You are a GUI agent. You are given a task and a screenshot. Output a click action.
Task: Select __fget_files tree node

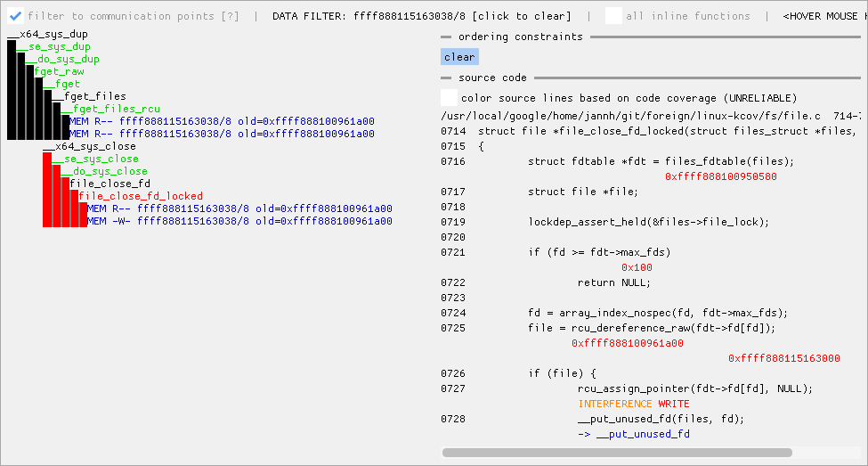89,96
